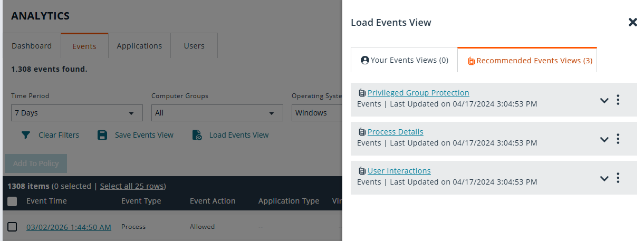The image size is (644, 241).
Task: Click the Load Events View file icon
Action: pos(197,135)
